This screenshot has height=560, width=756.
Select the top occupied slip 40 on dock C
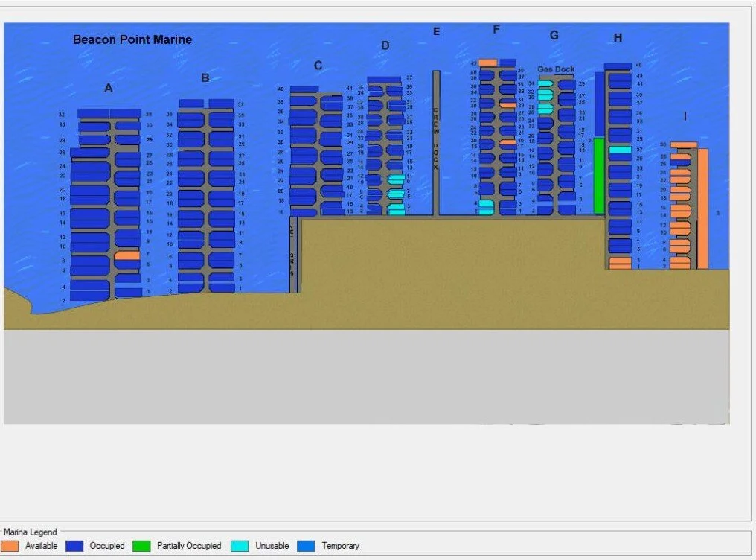coord(304,89)
